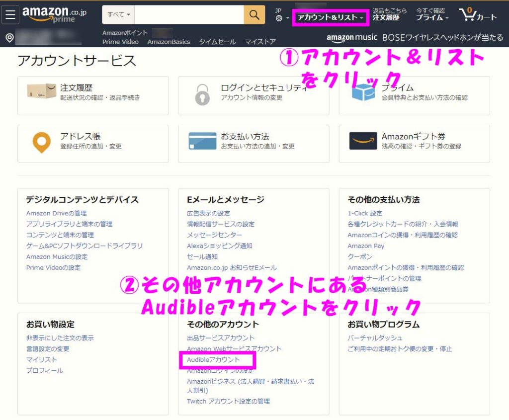
Task: Click the amazon music banner logo
Action: (x=352, y=38)
